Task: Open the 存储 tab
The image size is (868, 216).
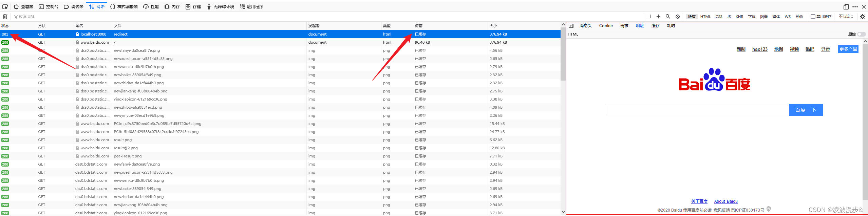Action: 193,7
